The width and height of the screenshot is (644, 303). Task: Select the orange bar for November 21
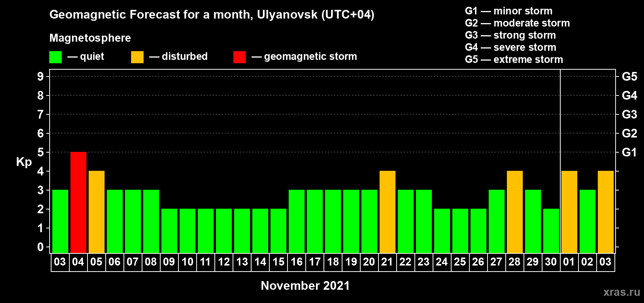point(388,212)
